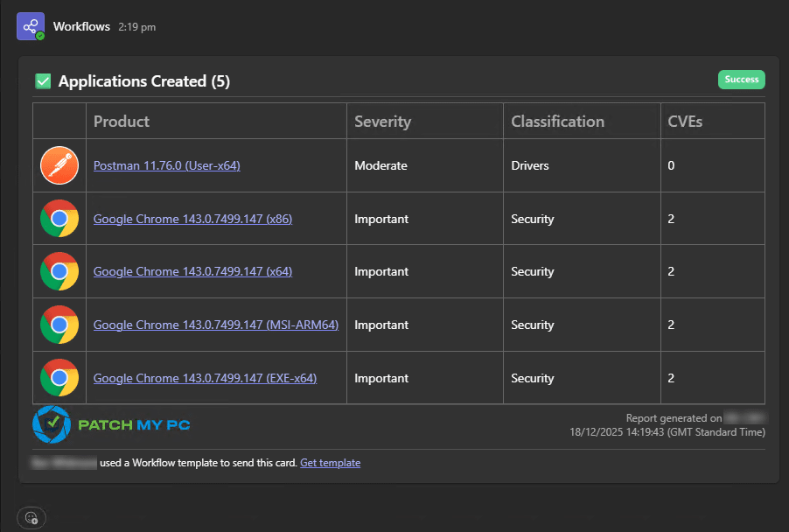The width and height of the screenshot is (789, 532).
Task: Click Chrome icon in the EXE-x64 row
Action: point(59,378)
